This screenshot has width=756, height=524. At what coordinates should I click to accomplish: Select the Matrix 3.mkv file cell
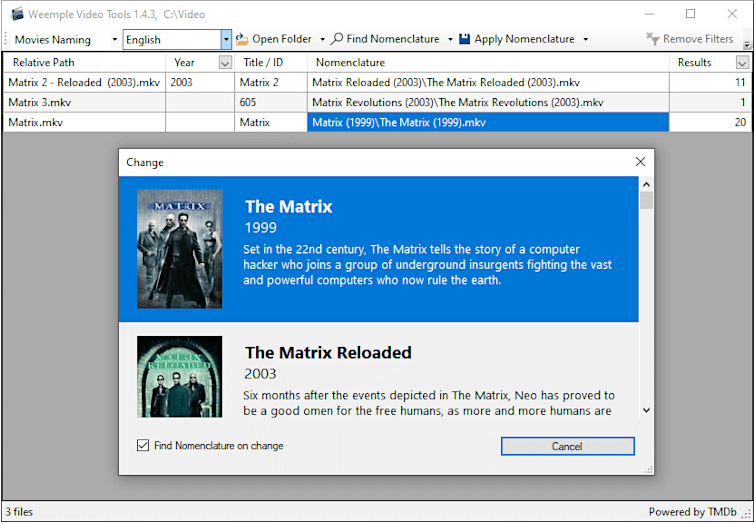click(84, 102)
